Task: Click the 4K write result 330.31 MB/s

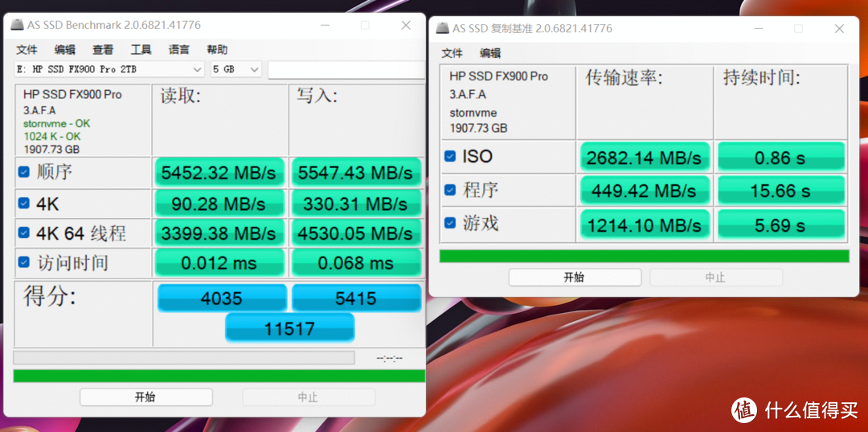Action: [356, 204]
